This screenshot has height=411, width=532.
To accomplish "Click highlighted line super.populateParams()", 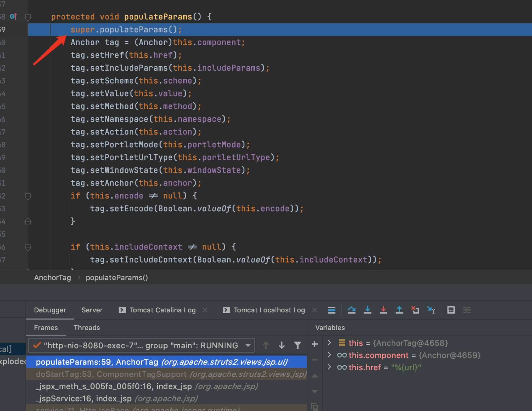I will (126, 30).
